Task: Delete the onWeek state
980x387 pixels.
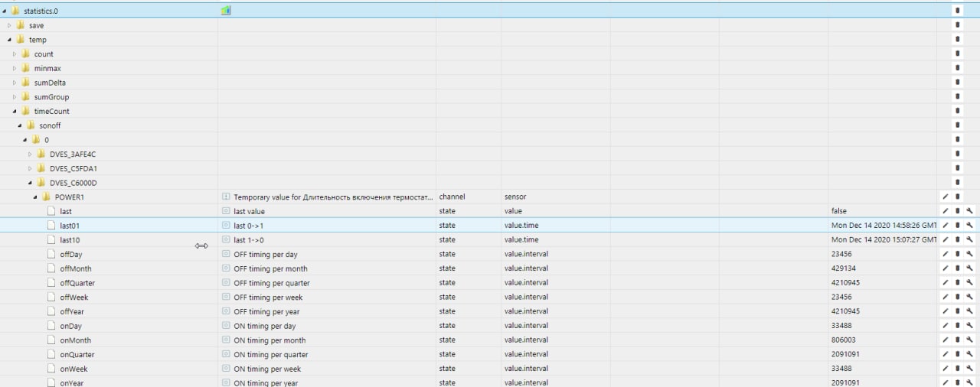Action: [957, 369]
